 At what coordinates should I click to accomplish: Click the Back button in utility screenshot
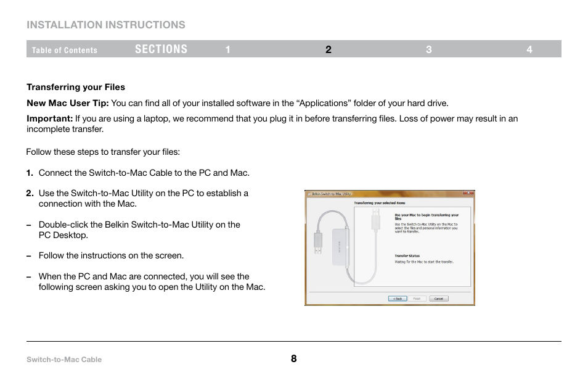pyautogui.click(x=397, y=299)
